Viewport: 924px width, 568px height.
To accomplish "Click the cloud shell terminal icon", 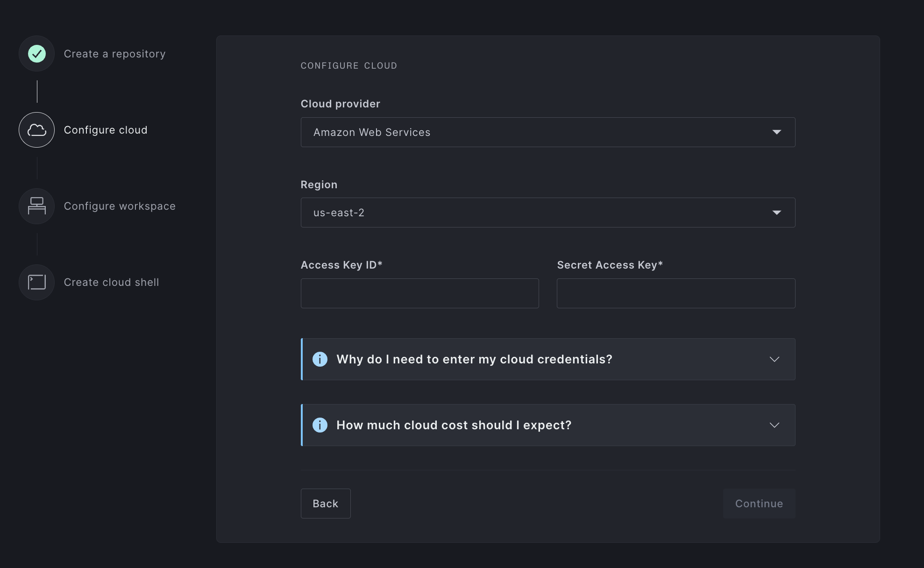I will click(36, 282).
